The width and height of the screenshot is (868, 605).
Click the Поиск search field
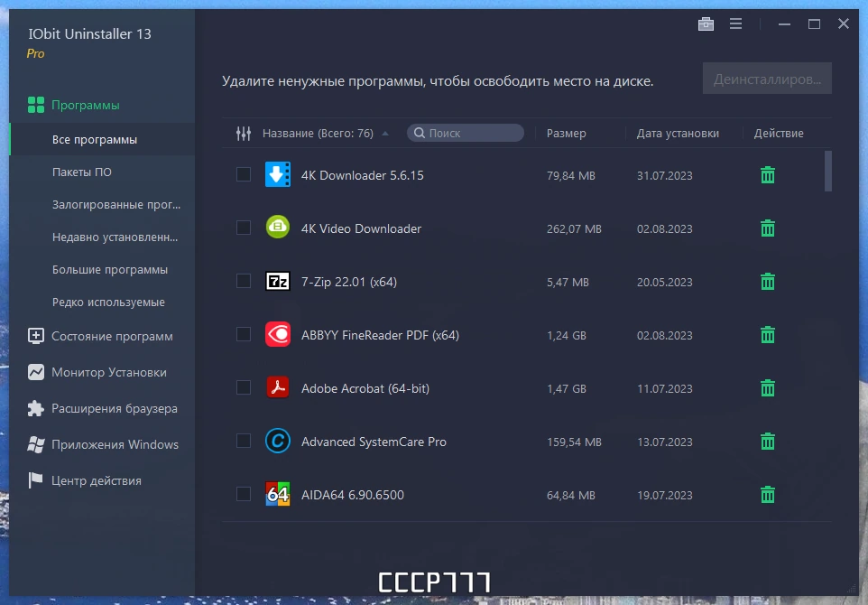click(466, 133)
